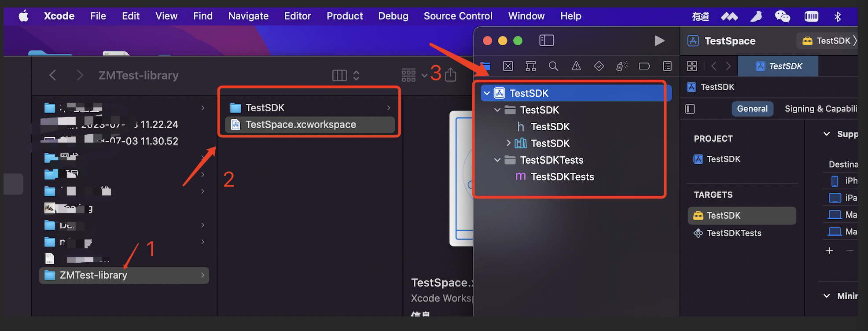Change Finder column view mode
Screen dimensions: 868x331
(x=346, y=76)
